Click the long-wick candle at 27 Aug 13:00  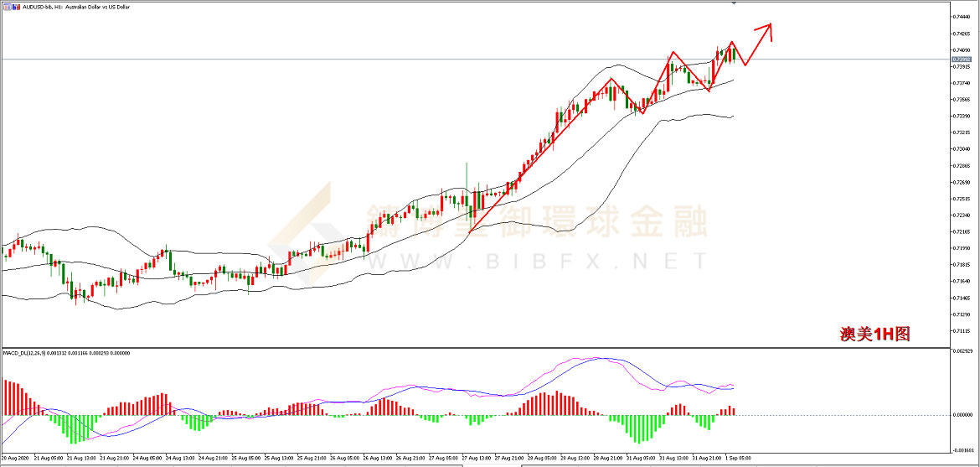pos(467,189)
